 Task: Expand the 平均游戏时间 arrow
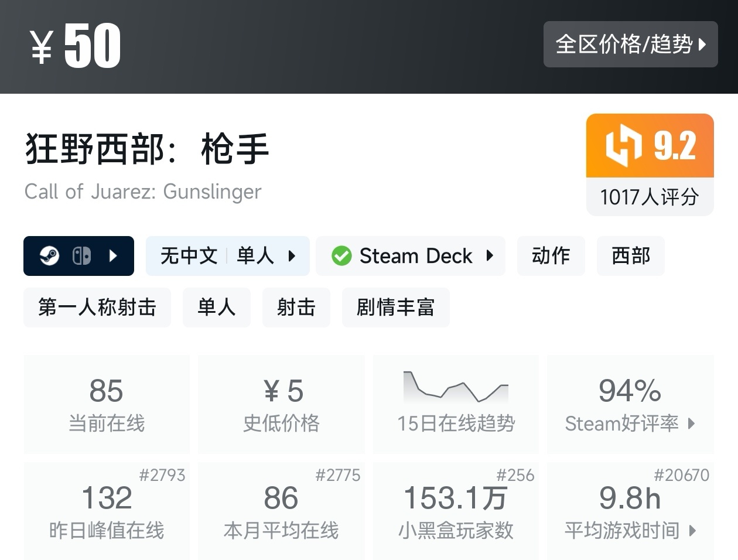[692, 531]
